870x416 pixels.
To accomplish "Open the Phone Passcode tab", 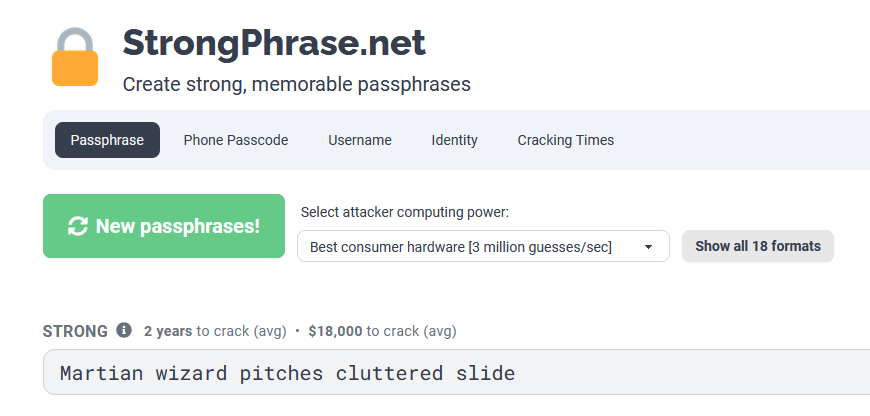I will pos(236,140).
